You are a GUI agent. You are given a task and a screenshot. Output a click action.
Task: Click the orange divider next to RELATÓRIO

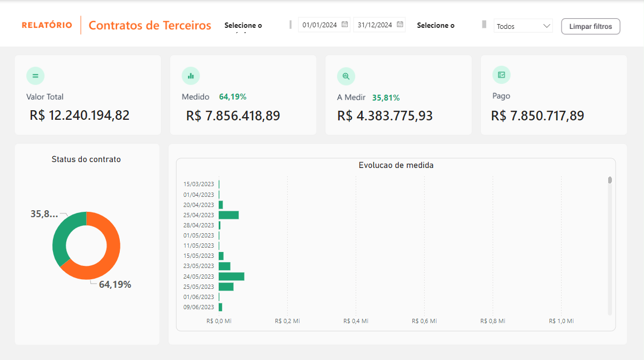click(x=81, y=25)
